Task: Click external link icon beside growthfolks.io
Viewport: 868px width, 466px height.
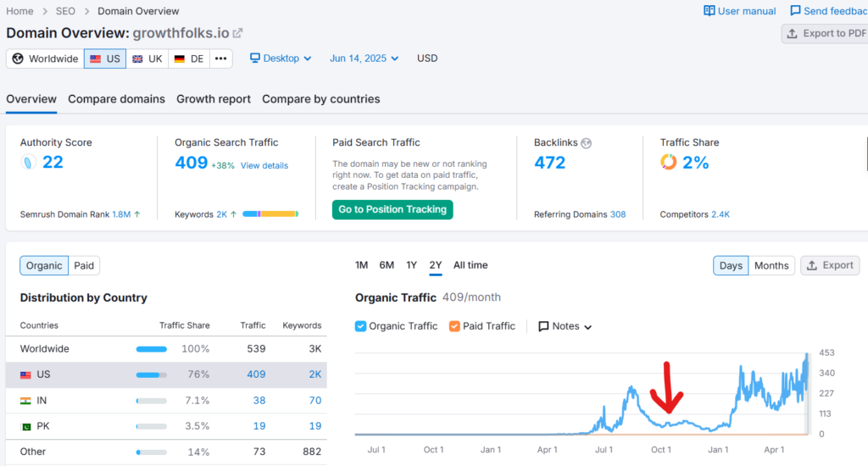Action: (238, 33)
